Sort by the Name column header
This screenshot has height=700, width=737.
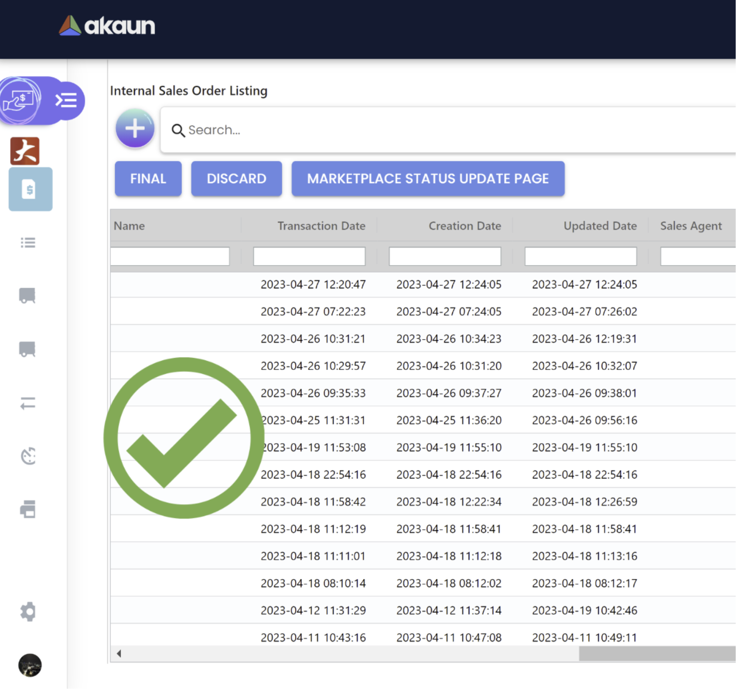tap(129, 226)
